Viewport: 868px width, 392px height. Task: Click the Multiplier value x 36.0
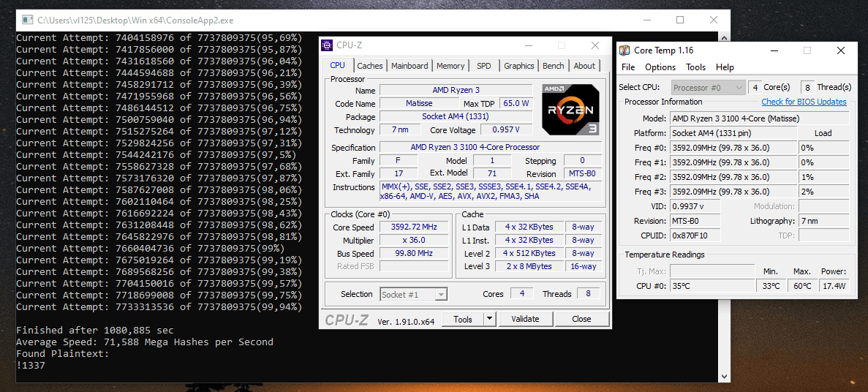[x=413, y=241]
